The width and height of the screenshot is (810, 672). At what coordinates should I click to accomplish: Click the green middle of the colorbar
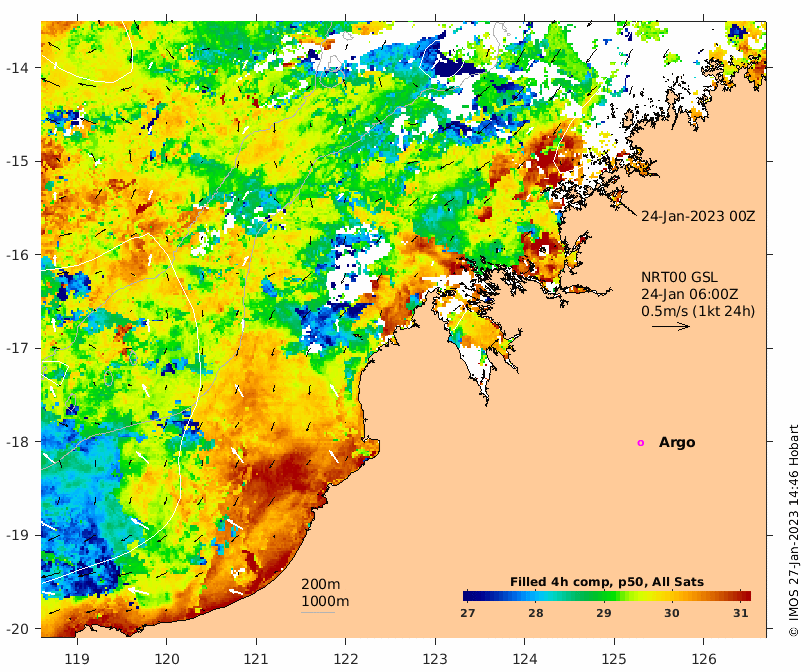[x=607, y=596]
